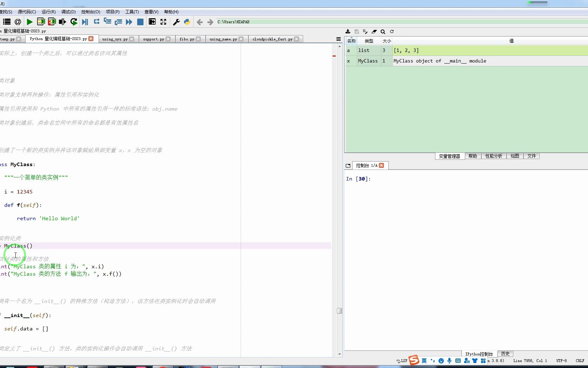Open 帮助(H) menu

(171, 12)
